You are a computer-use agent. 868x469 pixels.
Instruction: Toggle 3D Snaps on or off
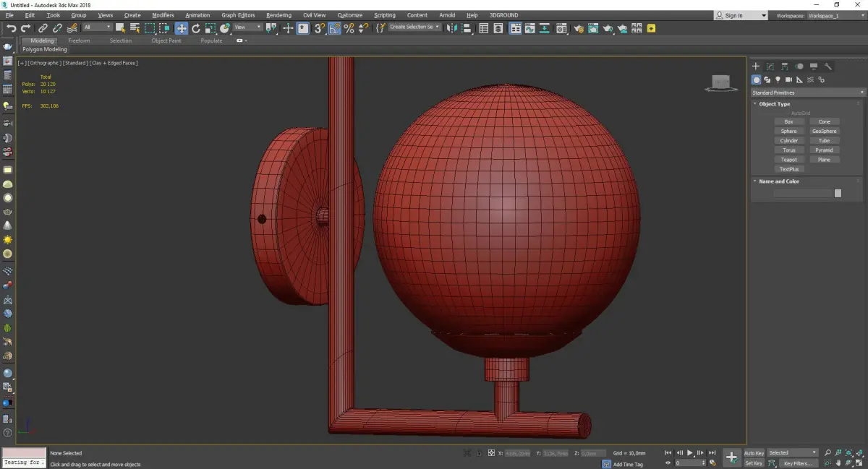(319, 28)
